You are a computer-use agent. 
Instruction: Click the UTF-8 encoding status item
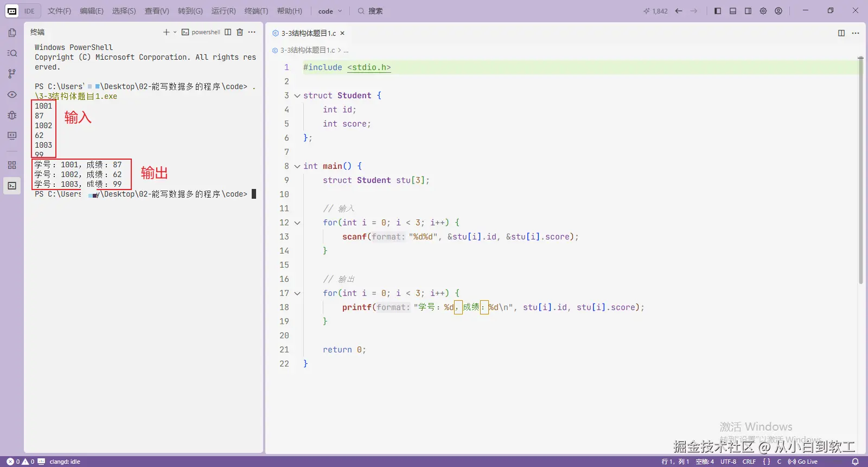click(x=728, y=462)
